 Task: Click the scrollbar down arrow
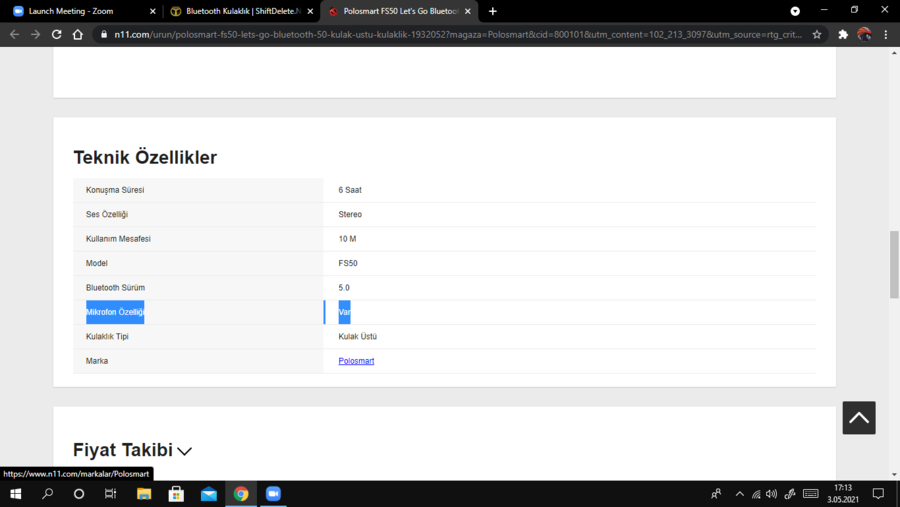point(894,475)
